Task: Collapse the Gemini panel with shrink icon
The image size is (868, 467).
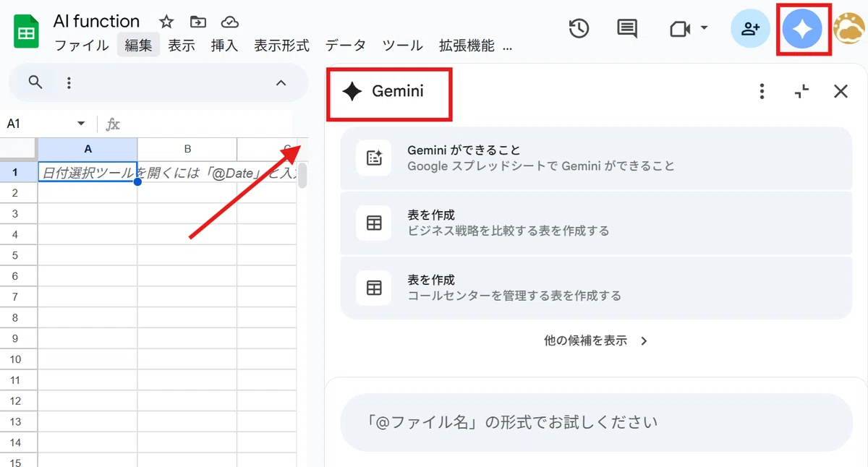Action: [x=801, y=91]
